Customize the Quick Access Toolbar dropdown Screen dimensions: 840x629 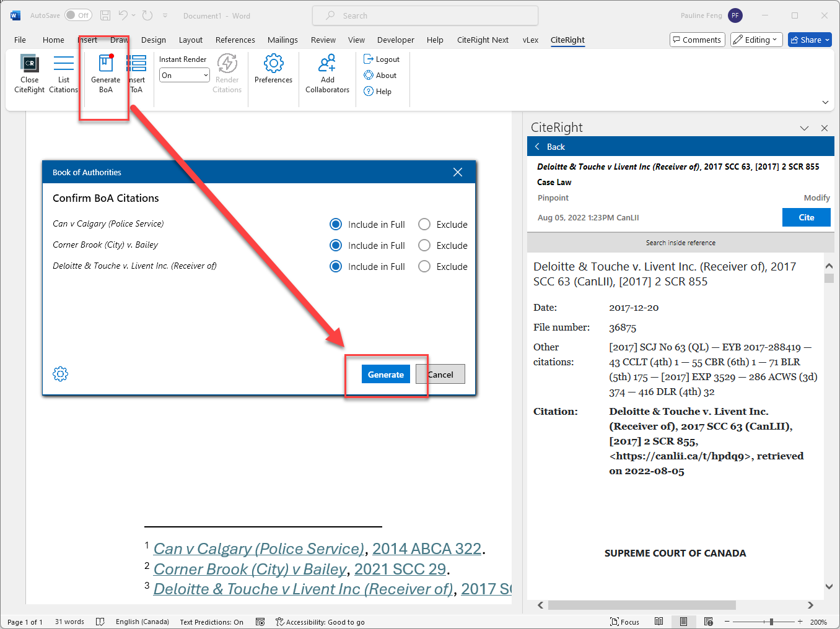pos(165,15)
